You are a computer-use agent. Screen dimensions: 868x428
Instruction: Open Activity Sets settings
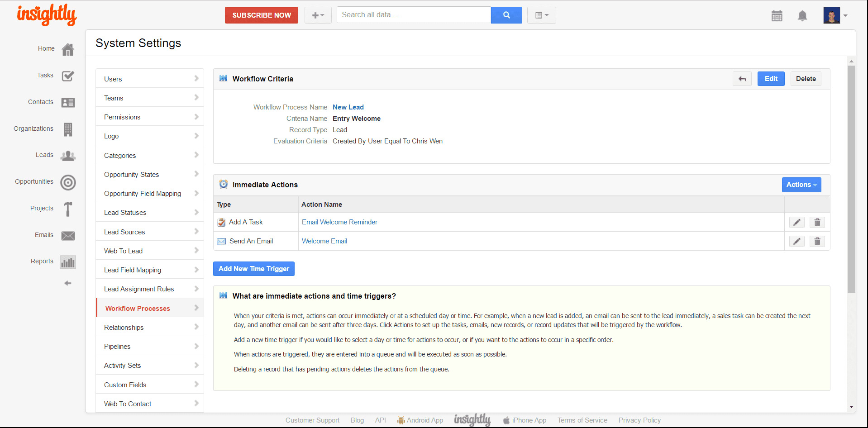[x=150, y=365]
